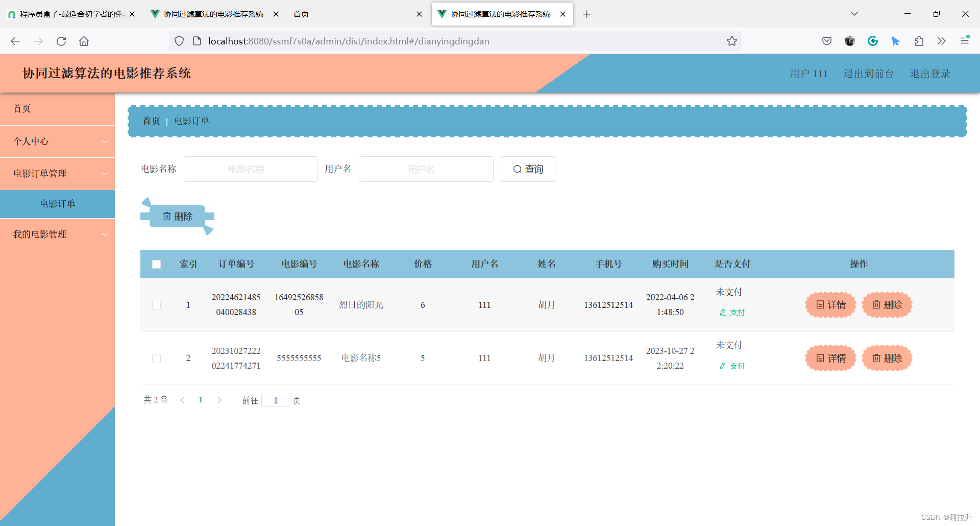Open the Pocket save icon
Viewport: 980px width, 526px height.
(827, 41)
